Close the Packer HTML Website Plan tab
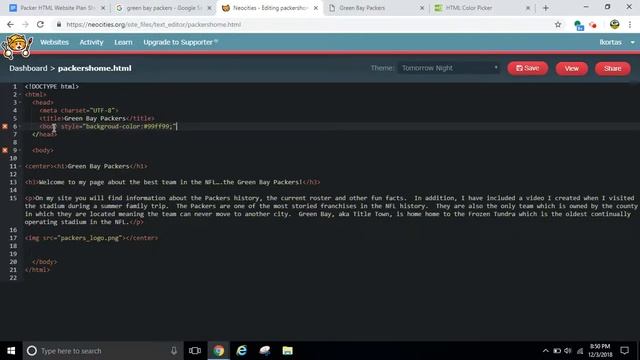640x360 pixels. [x=103, y=8]
